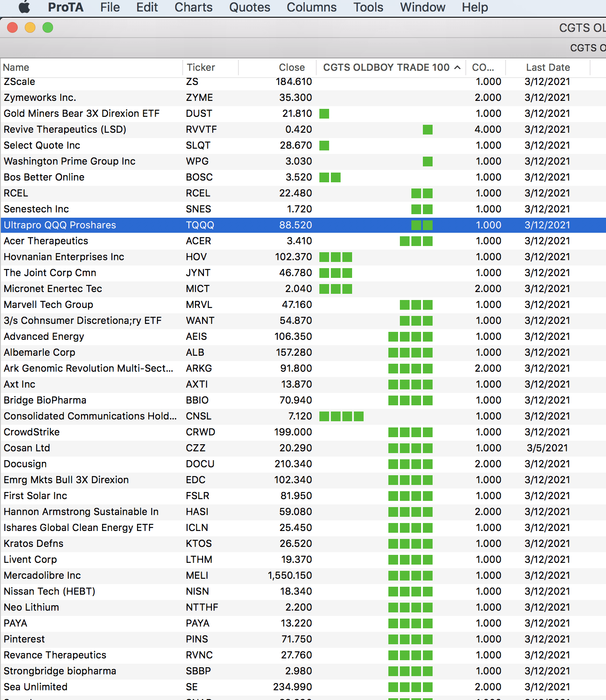Open the Quotes menu
The image size is (606, 700).
[249, 7]
